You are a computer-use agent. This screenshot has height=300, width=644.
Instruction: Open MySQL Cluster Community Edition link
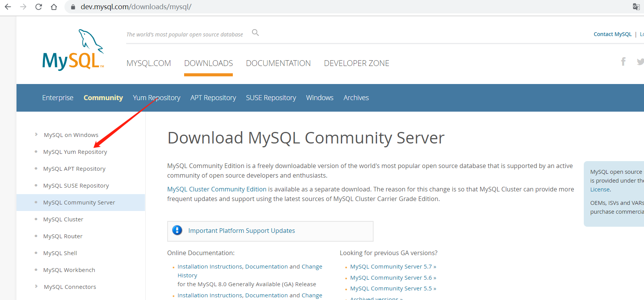point(217,189)
